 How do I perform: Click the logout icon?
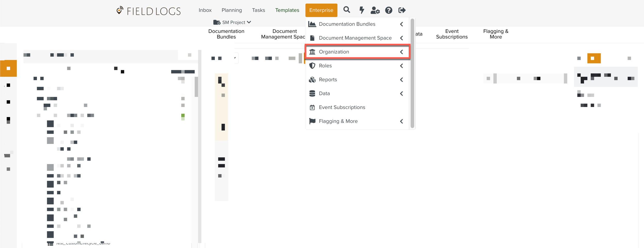pyautogui.click(x=402, y=10)
